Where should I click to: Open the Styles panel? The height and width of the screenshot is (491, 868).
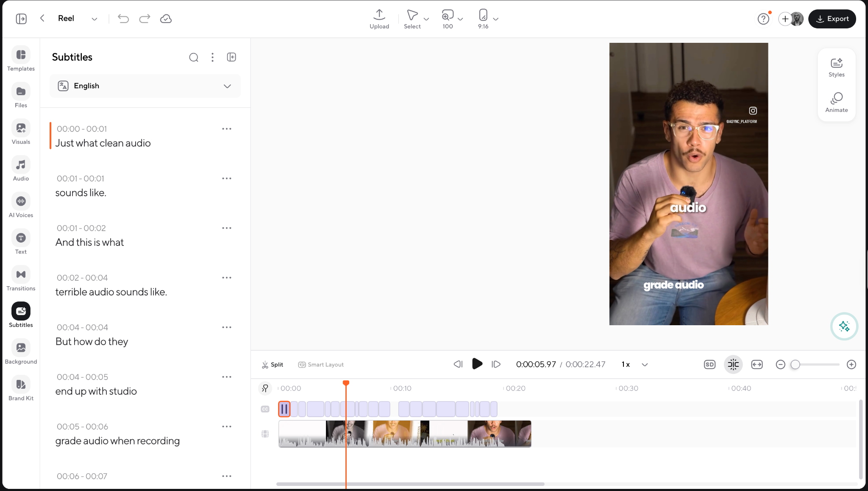[x=836, y=67]
